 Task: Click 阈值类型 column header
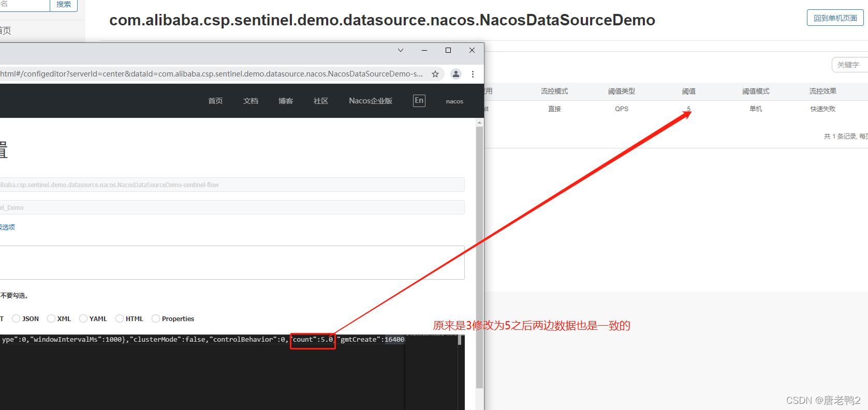click(x=622, y=91)
